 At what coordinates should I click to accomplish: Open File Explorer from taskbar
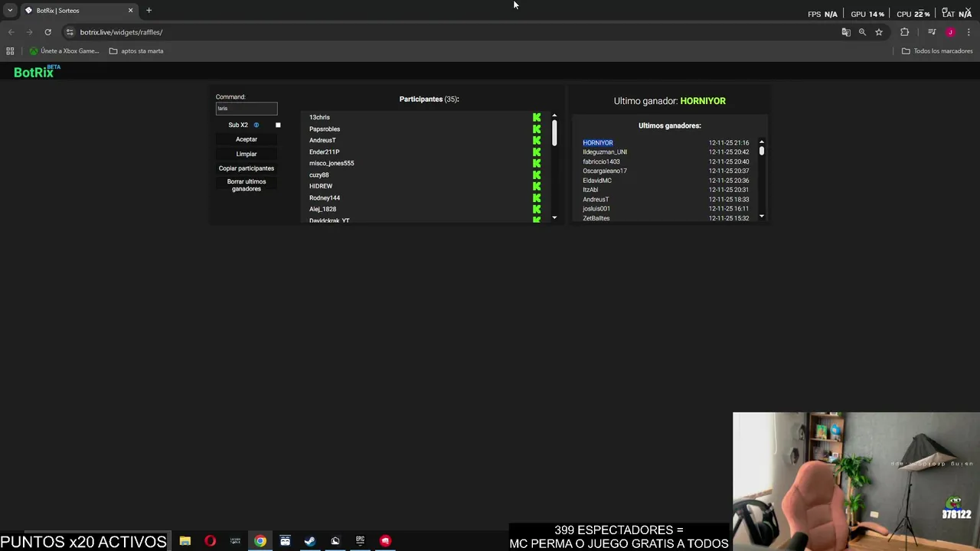point(185,541)
